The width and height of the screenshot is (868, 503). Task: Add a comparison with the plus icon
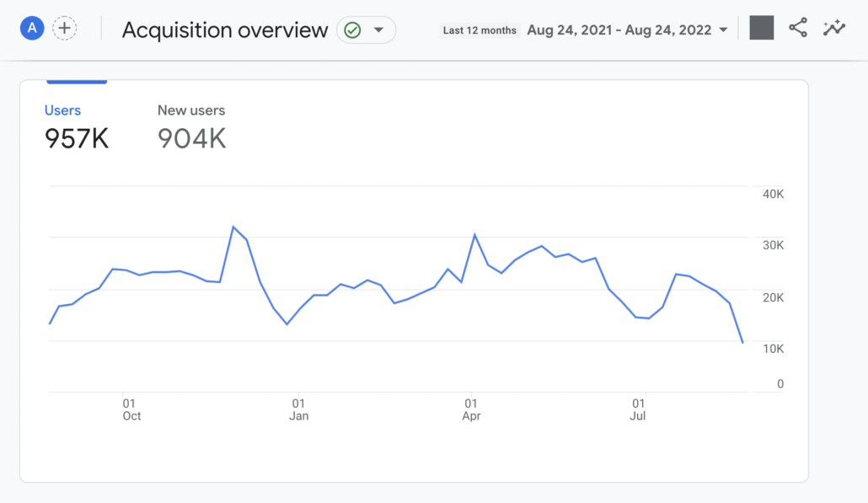click(x=65, y=28)
